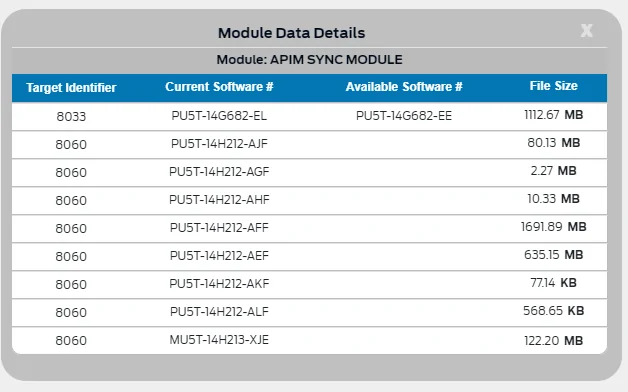Click the File Size column header
The height and width of the screenshot is (392, 628).
(x=554, y=86)
